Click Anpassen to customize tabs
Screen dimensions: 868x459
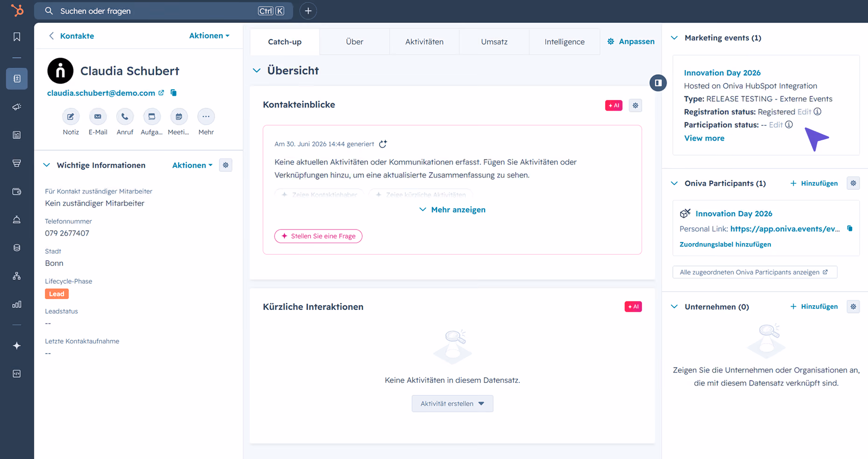coord(631,42)
